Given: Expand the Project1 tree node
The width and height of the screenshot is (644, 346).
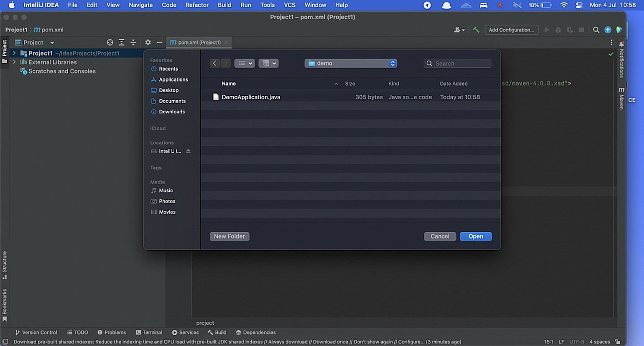Looking at the screenshot, I should pyautogui.click(x=14, y=53).
